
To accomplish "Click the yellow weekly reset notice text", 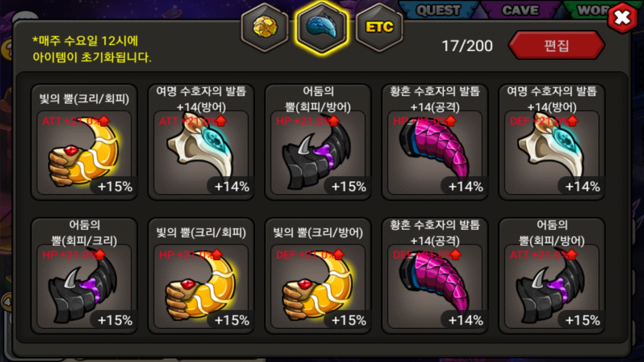I will pyautogui.click(x=92, y=49).
